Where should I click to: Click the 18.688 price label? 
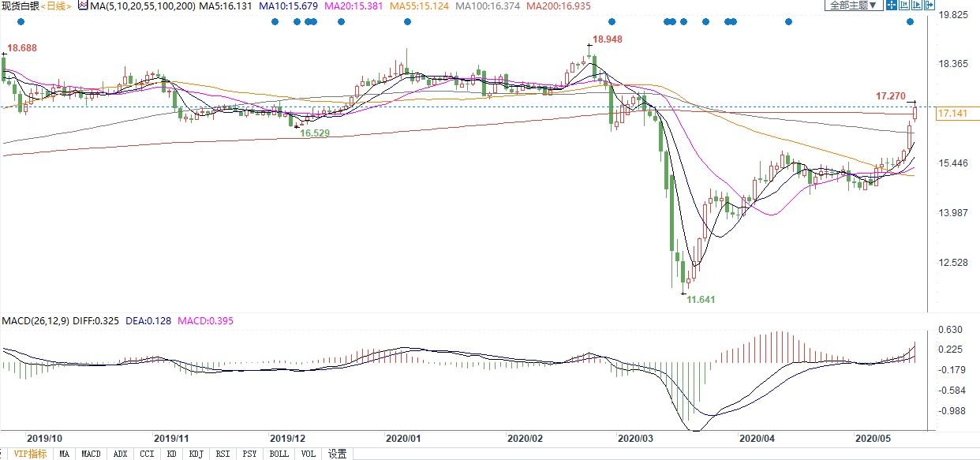tap(22, 48)
